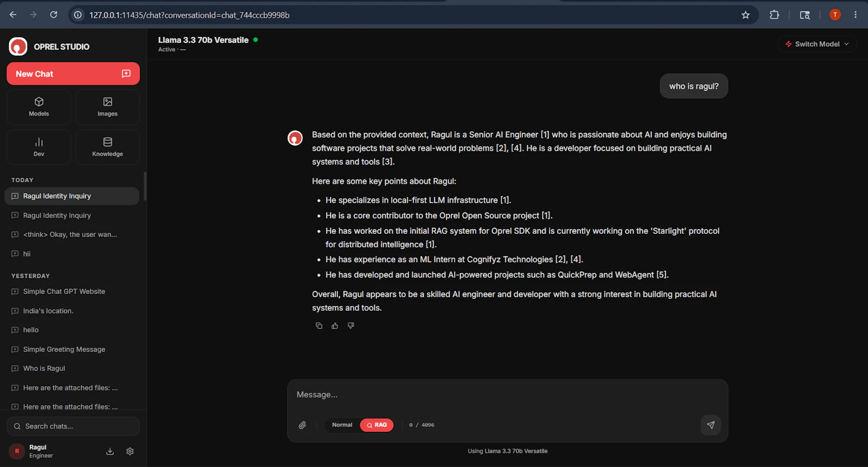This screenshot has height=467, width=868.
Task: Click the assistant avatar icon beside response
Action: click(295, 138)
